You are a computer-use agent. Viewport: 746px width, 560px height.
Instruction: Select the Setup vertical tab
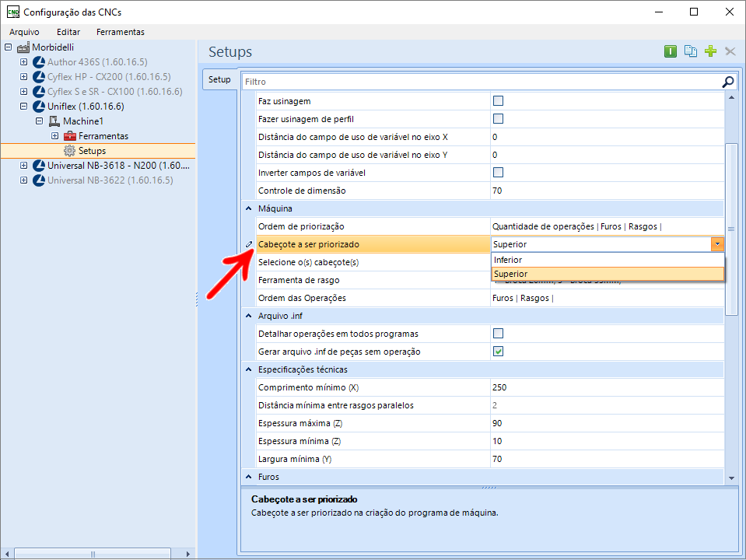tap(219, 79)
